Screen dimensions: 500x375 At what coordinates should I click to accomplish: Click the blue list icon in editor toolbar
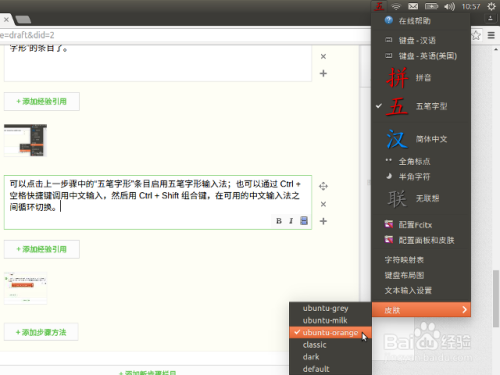[x=304, y=221]
